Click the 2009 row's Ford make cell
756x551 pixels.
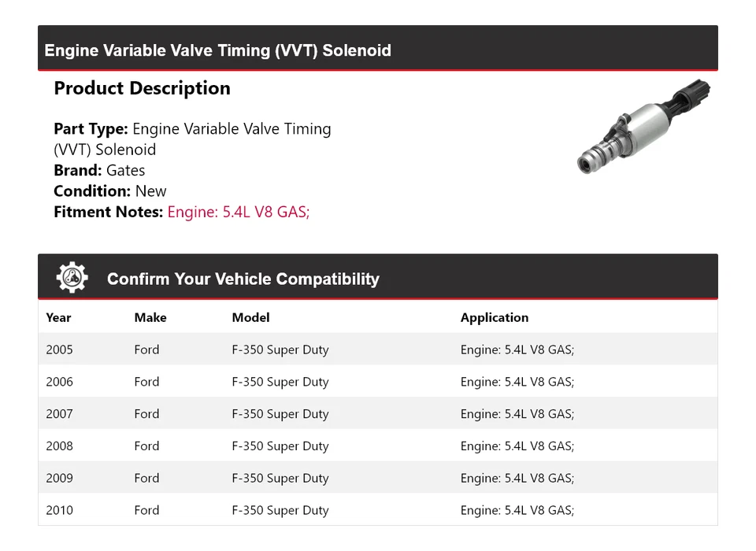tap(146, 478)
